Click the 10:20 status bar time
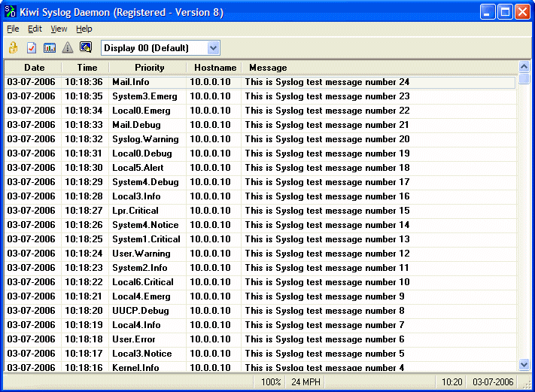 pos(452,382)
